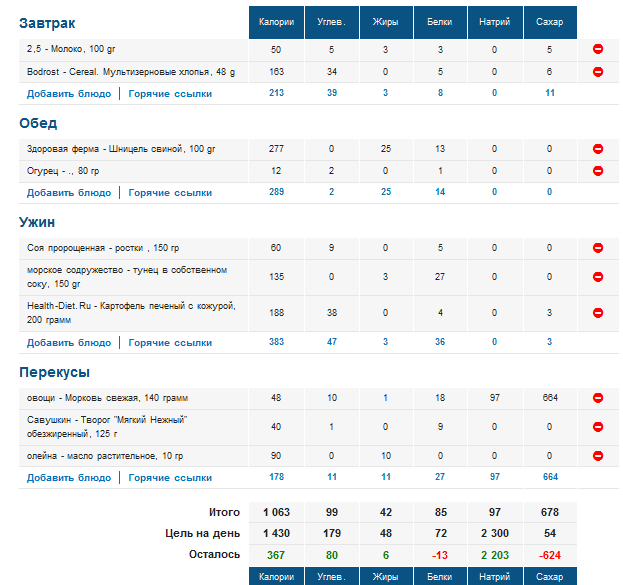
Task: Click the Итого calories value 1 063
Action: (277, 512)
